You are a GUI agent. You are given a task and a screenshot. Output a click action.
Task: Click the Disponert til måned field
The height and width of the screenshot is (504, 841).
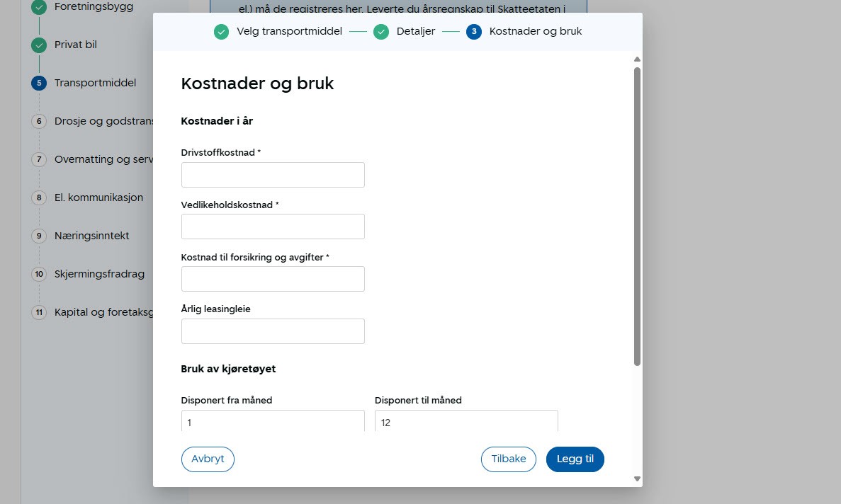point(465,422)
